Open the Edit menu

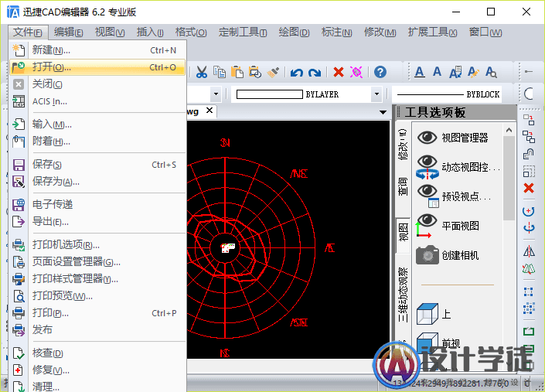[x=69, y=32]
